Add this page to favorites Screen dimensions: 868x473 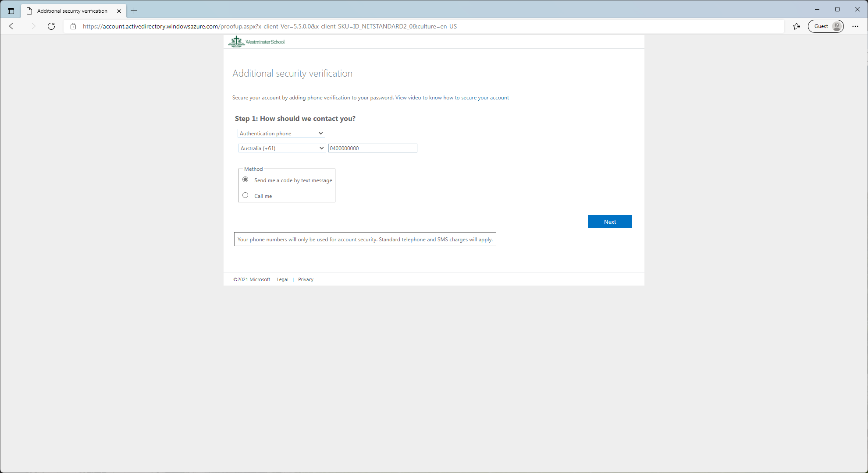coord(796,26)
